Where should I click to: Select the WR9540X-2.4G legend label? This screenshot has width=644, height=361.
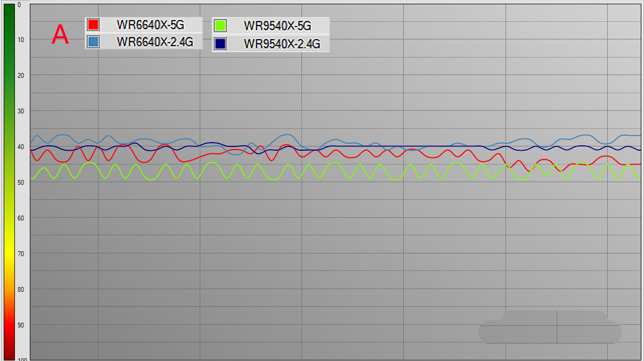[282, 44]
